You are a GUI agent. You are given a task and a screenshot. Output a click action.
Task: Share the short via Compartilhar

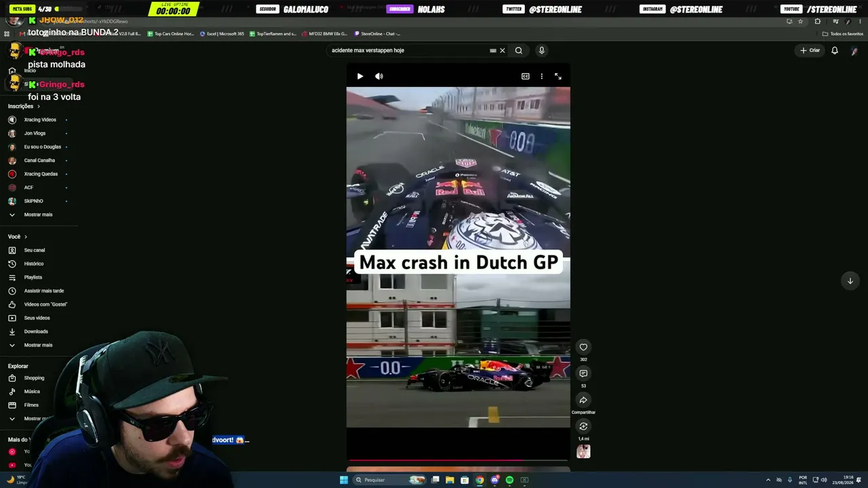pos(583,400)
